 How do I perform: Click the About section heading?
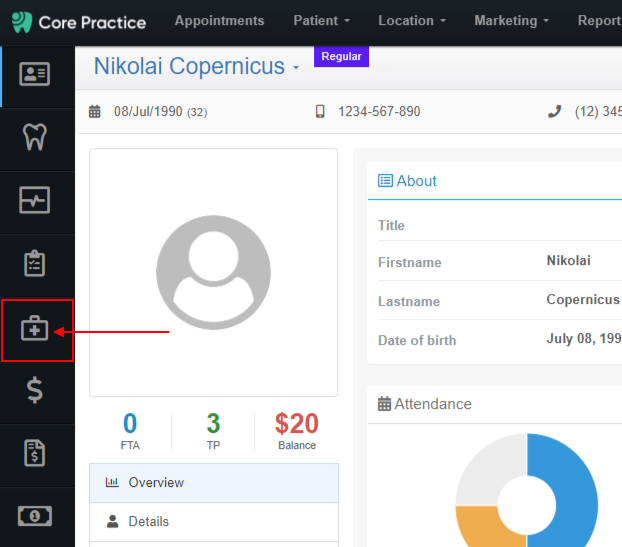click(416, 181)
